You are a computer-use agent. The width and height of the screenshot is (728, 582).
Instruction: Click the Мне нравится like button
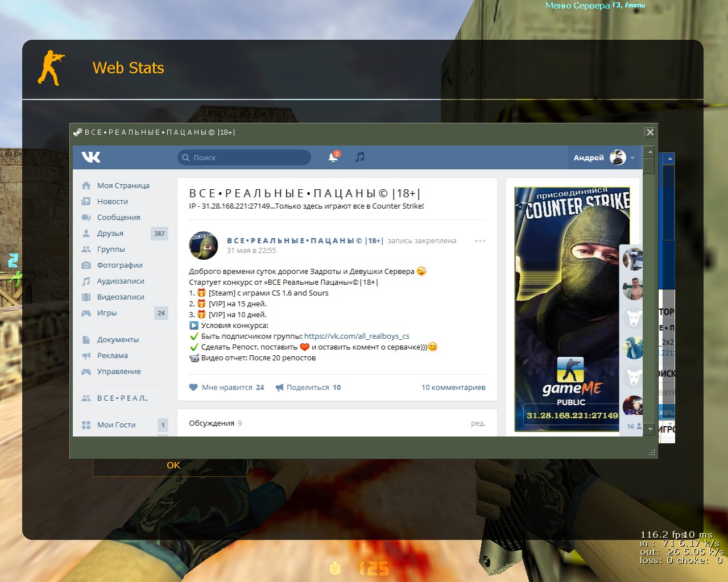point(226,387)
